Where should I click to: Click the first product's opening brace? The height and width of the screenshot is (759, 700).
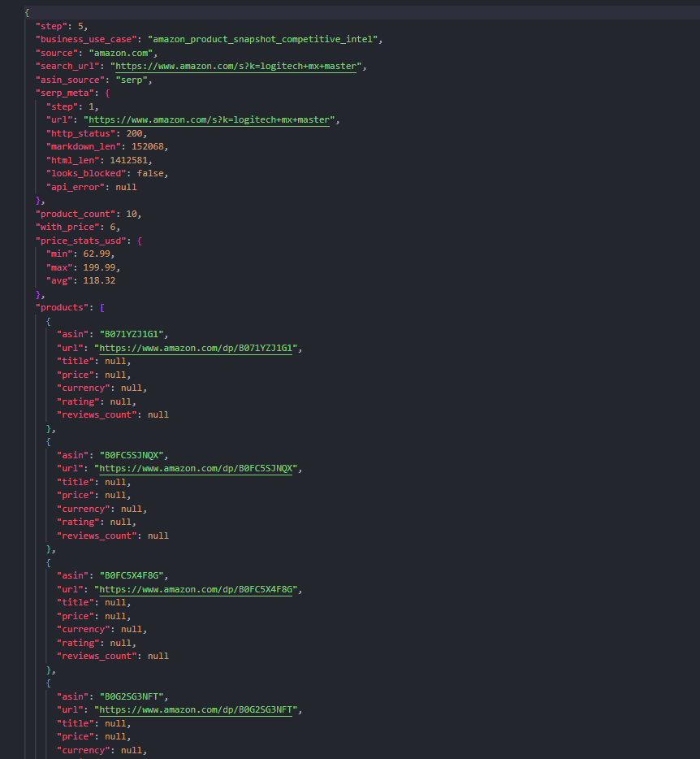pos(49,322)
